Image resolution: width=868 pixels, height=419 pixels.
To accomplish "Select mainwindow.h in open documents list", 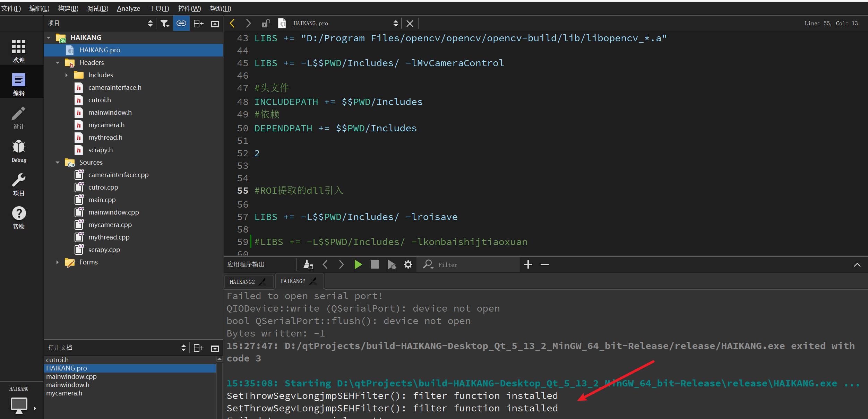I will (131, 385).
